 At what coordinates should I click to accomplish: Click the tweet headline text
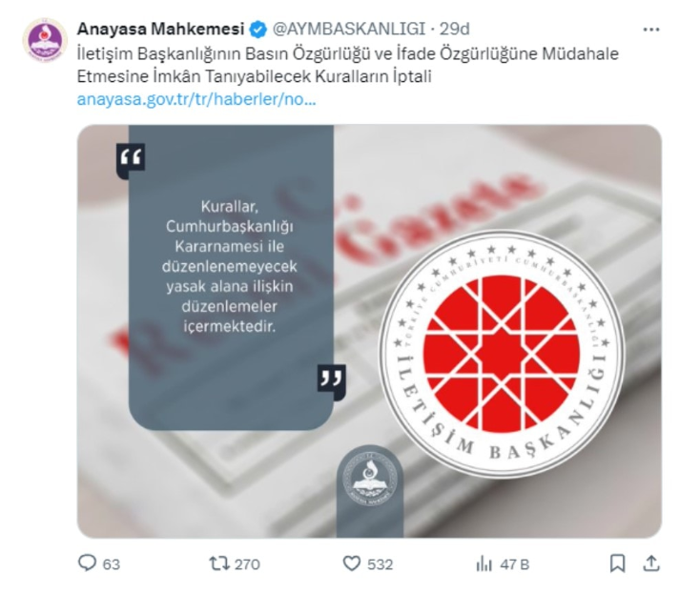point(348,65)
